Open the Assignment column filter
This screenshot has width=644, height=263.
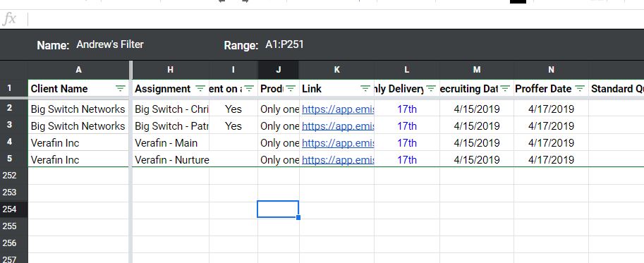point(200,89)
